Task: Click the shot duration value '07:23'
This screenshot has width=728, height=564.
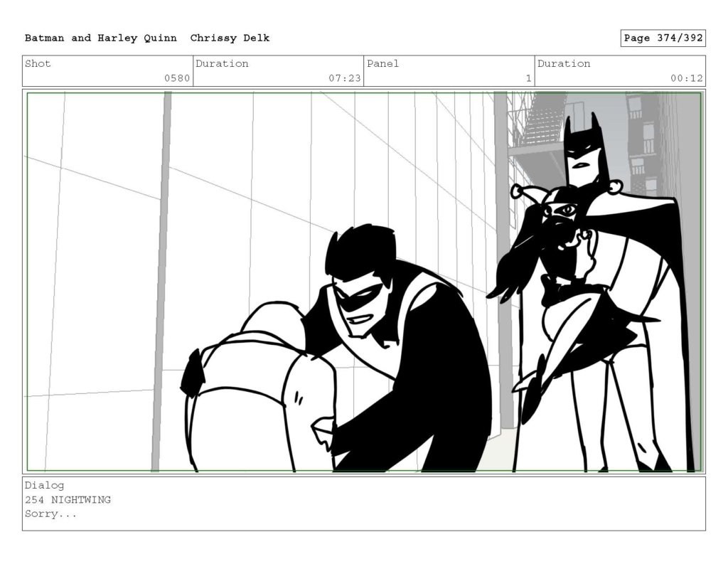Action: coord(345,78)
